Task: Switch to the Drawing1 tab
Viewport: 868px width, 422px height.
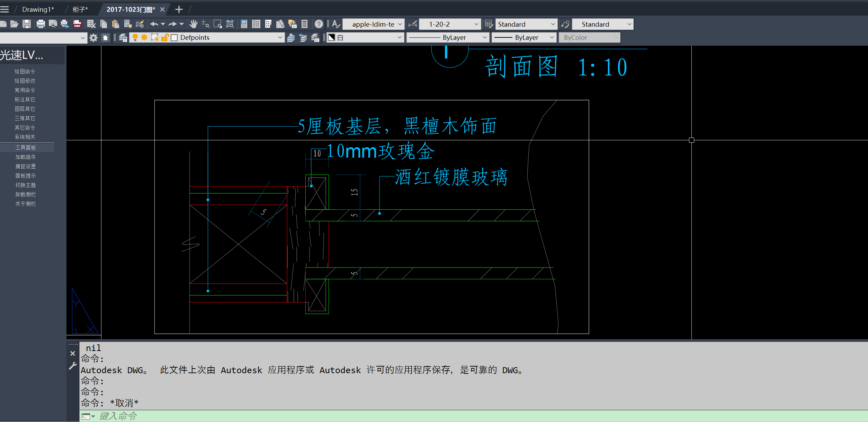Action: tap(38, 9)
